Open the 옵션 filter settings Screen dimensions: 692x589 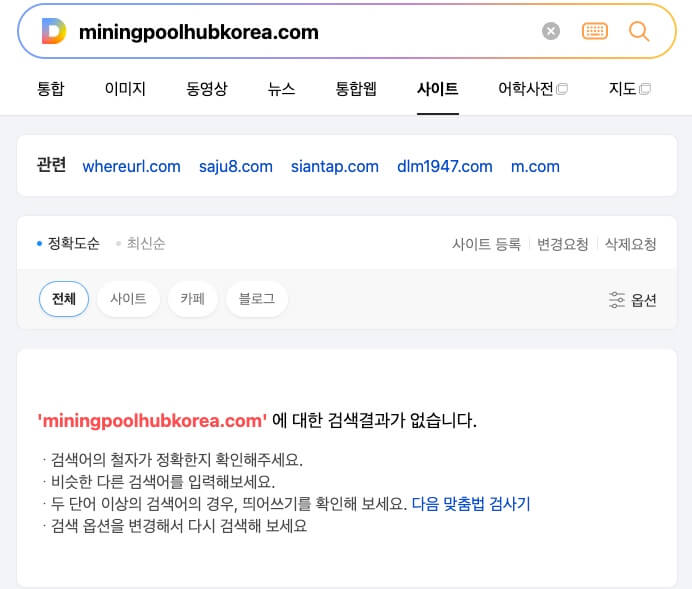[632, 300]
